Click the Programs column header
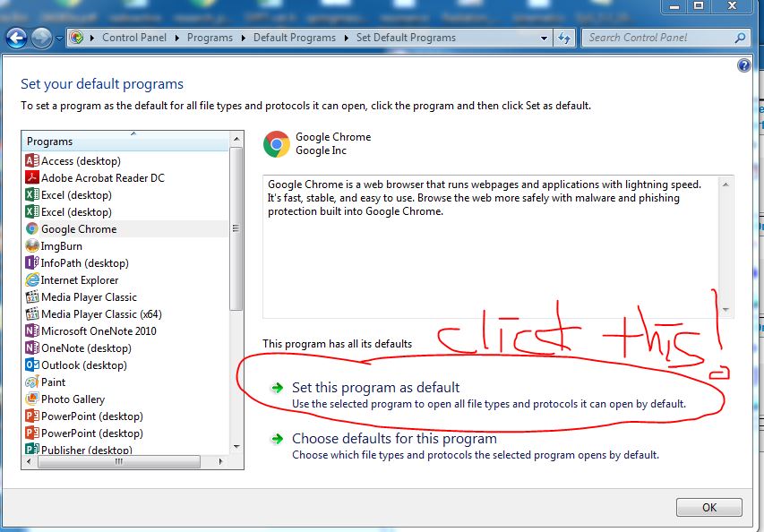The width and height of the screenshot is (764, 532). pos(124,142)
